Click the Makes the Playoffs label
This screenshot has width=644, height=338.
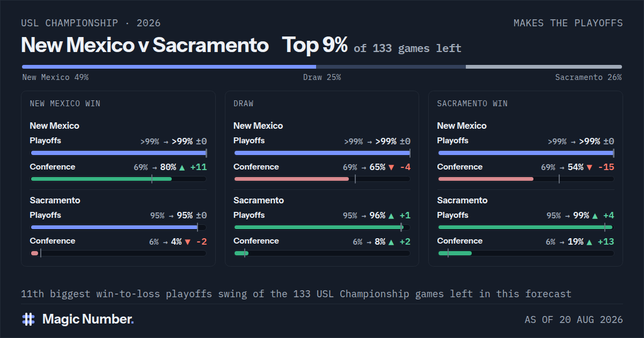click(568, 23)
